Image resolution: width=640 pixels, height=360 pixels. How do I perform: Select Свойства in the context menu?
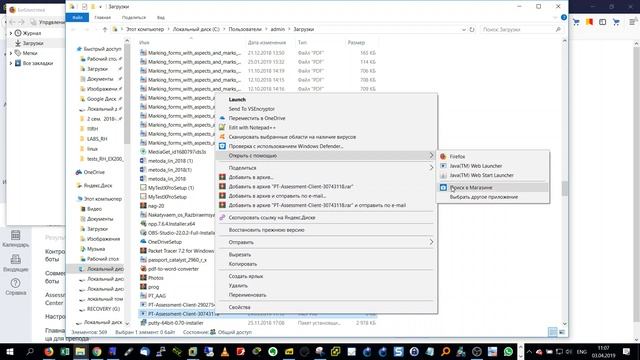coord(240,307)
